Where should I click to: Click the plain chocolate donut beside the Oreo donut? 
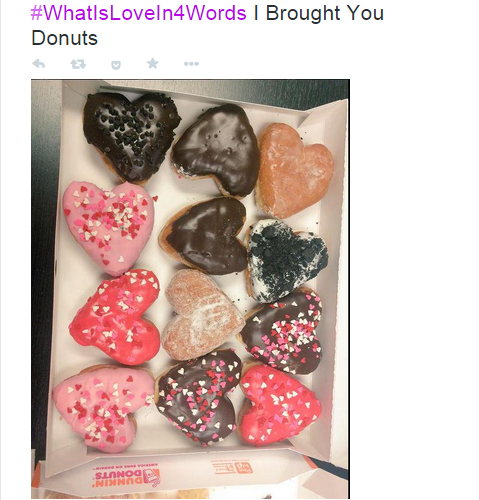[204, 236]
